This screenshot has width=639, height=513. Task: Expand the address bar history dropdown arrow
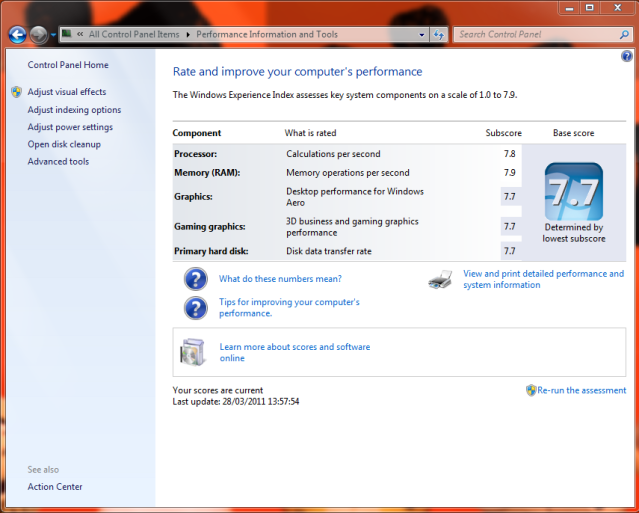[422, 35]
